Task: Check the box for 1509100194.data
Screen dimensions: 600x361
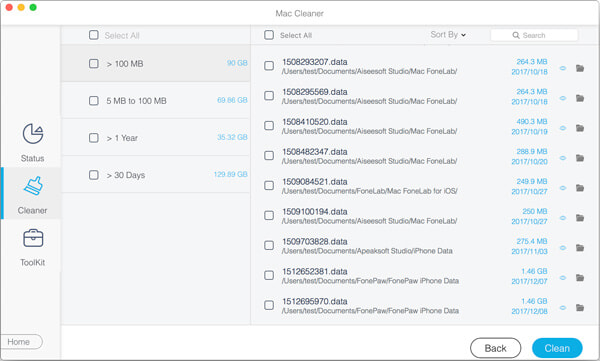Action: (x=269, y=216)
